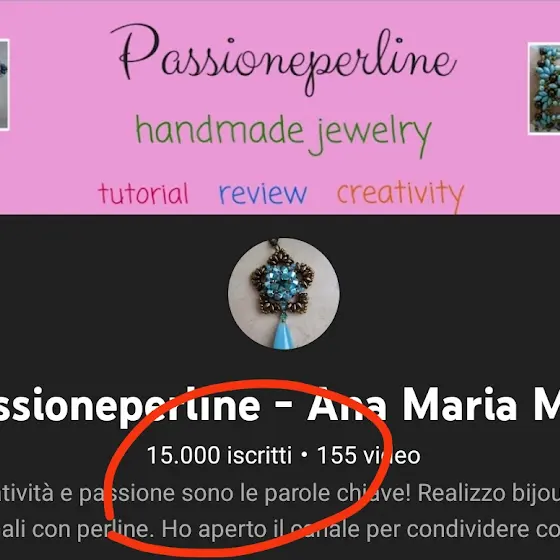Click the Realizzo bijou description text
This screenshot has height=560, width=560.
[x=489, y=494]
